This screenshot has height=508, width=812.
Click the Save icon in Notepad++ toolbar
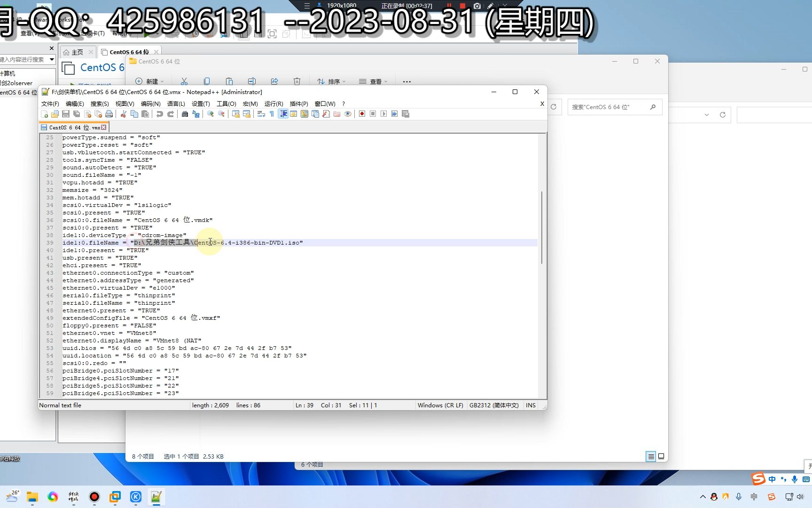tap(66, 114)
